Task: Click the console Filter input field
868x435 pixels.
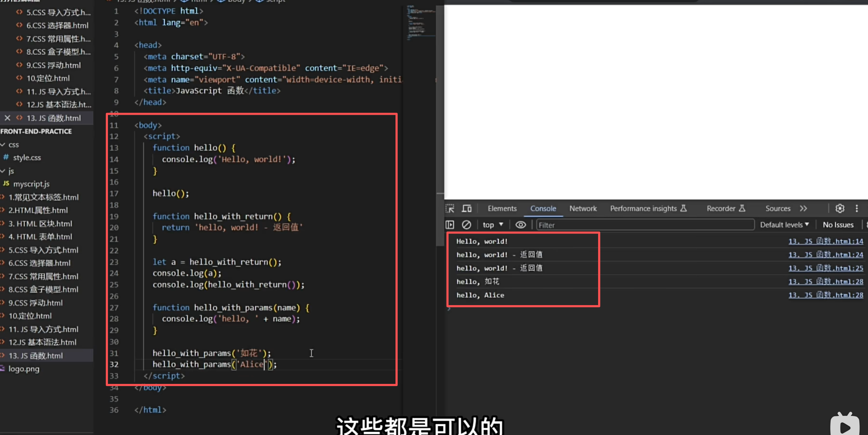Action: point(644,225)
